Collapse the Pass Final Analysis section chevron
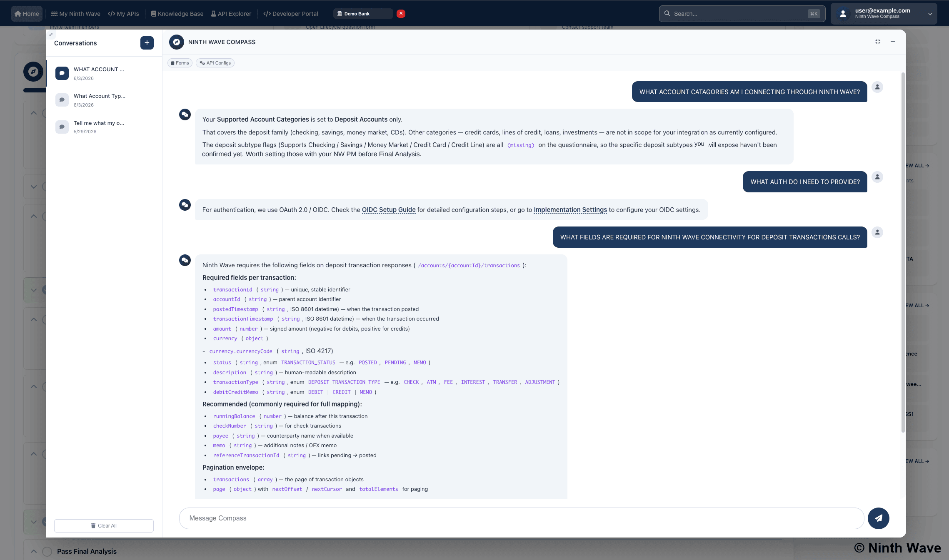949x560 pixels. coord(34,552)
